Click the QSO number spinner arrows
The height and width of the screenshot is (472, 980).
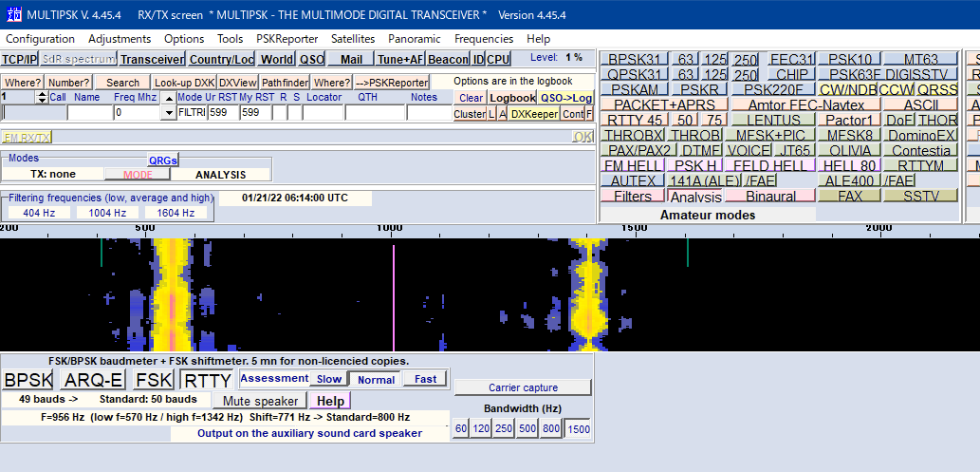(x=43, y=97)
